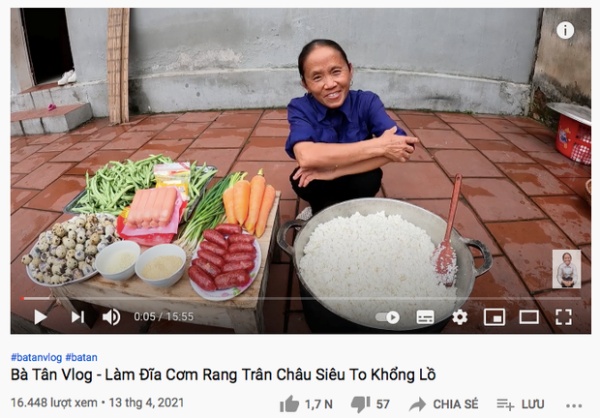This screenshot has height=418, width=600.
Task: Turn on subtitles captions
Action: pos(425,317)
